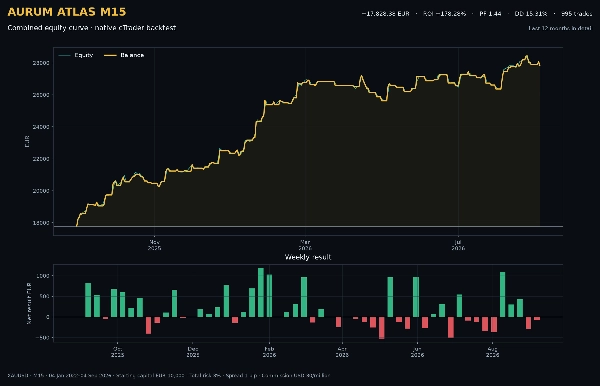Click the DD drawdown percentage stat

tap(530, 14)
